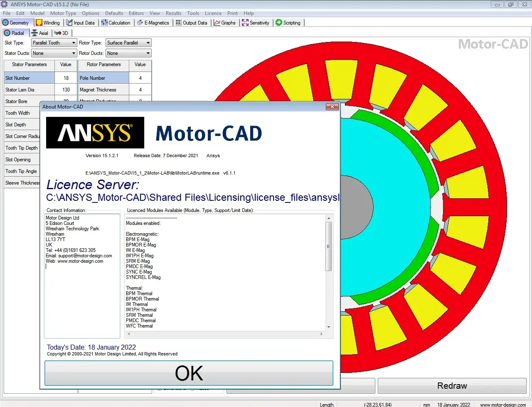Open the Help menu
Viewport: 532px width, 407px height.
click(249, 13)
